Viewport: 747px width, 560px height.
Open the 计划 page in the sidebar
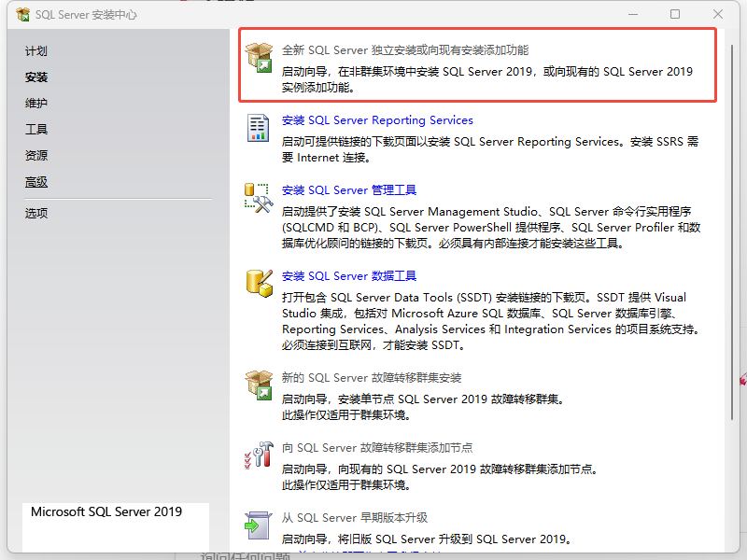pyautogui.click(x=36, y=51)
